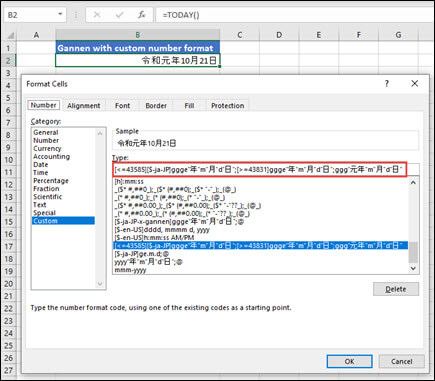Select the highlighted [<=43585] format code
The image size is (435, 381).
[260, 246]
